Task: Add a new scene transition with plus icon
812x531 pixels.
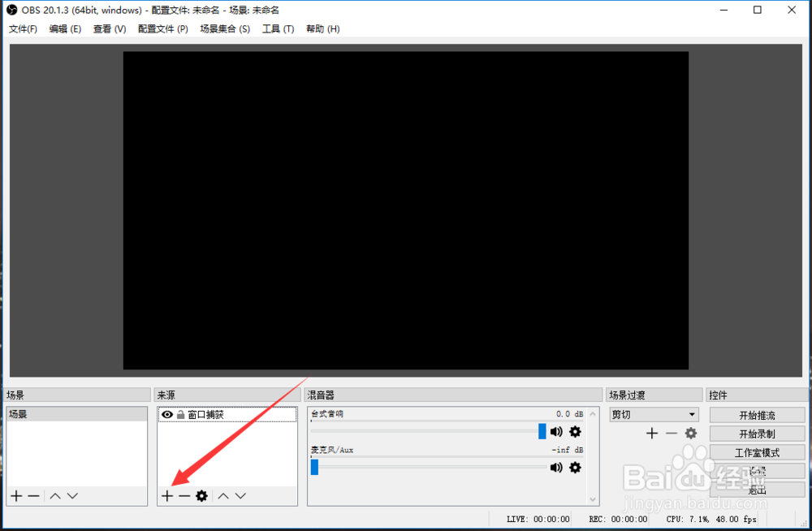Action: coord(651,433)
